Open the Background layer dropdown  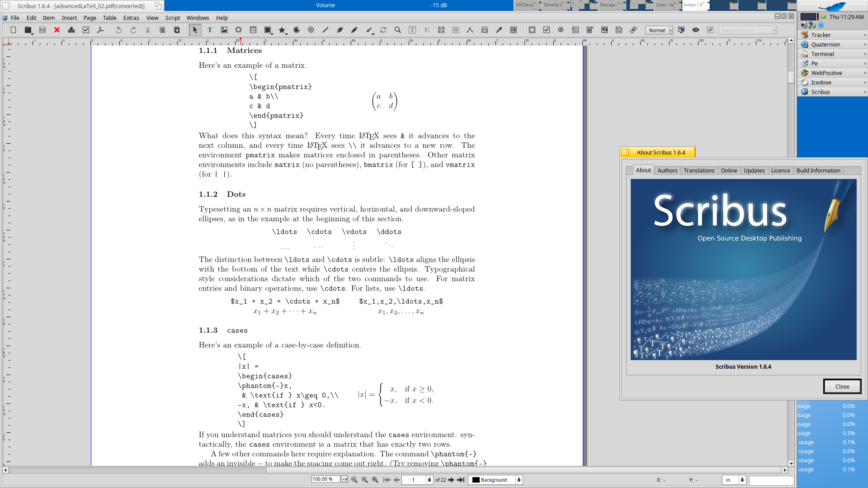click(x=519, y=480)
